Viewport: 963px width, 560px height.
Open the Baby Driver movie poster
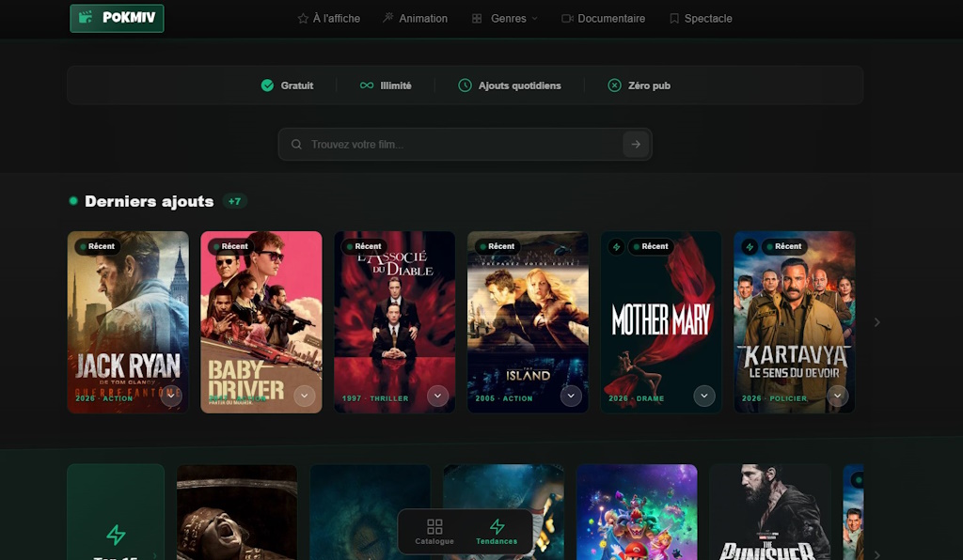[x=261, y=322]
